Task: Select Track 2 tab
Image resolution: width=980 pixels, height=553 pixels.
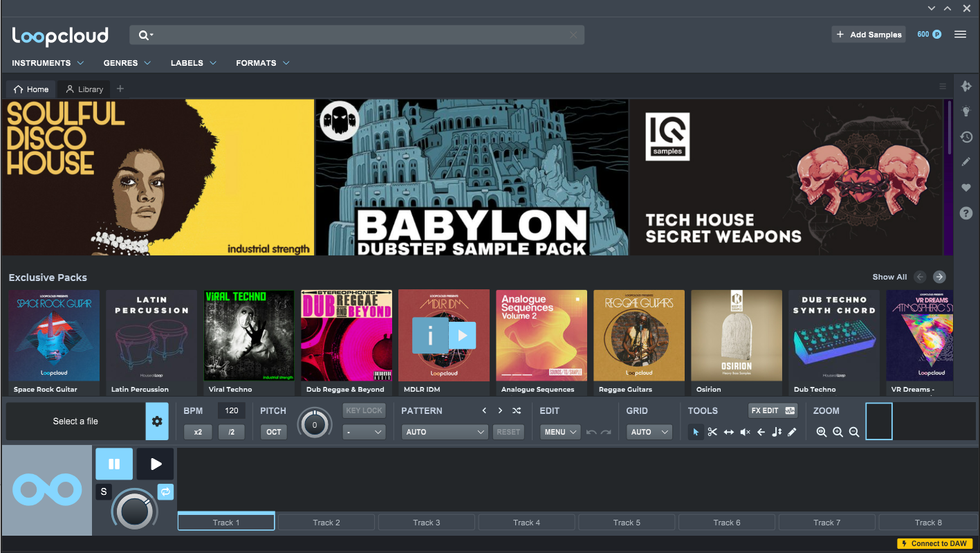Action: (x=326, y=523)
